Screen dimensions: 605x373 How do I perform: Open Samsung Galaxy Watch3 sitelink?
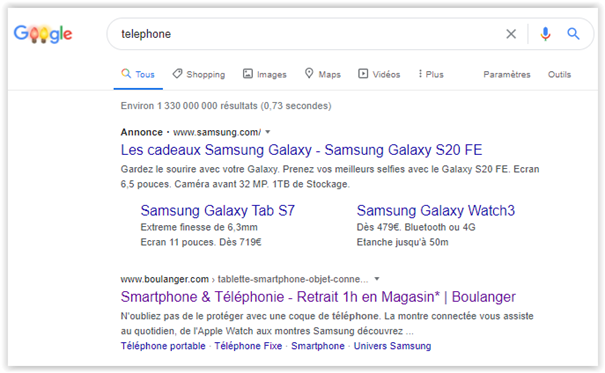(436, 211)
